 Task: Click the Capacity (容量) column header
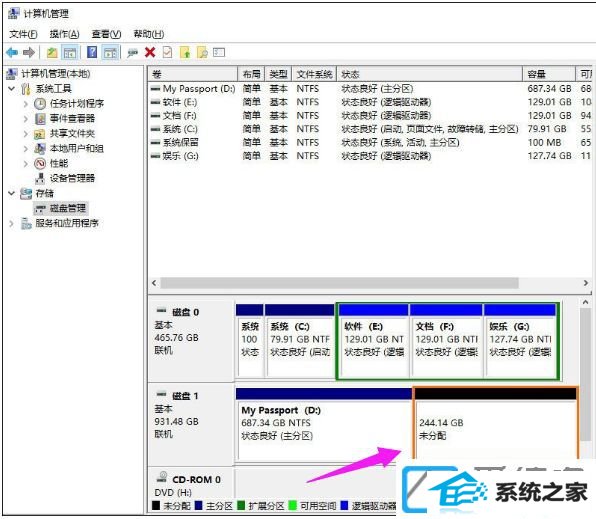click(x=548, y=74)
